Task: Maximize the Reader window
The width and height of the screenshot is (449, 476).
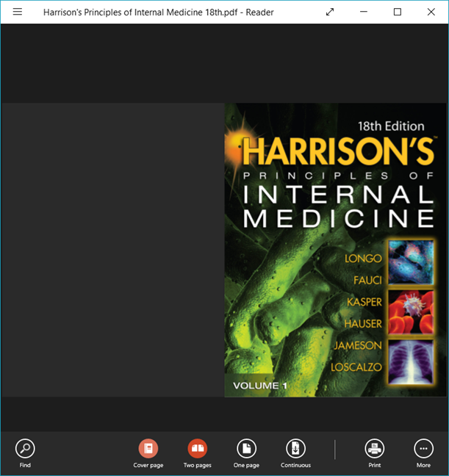Action: (x=398, y=12)
